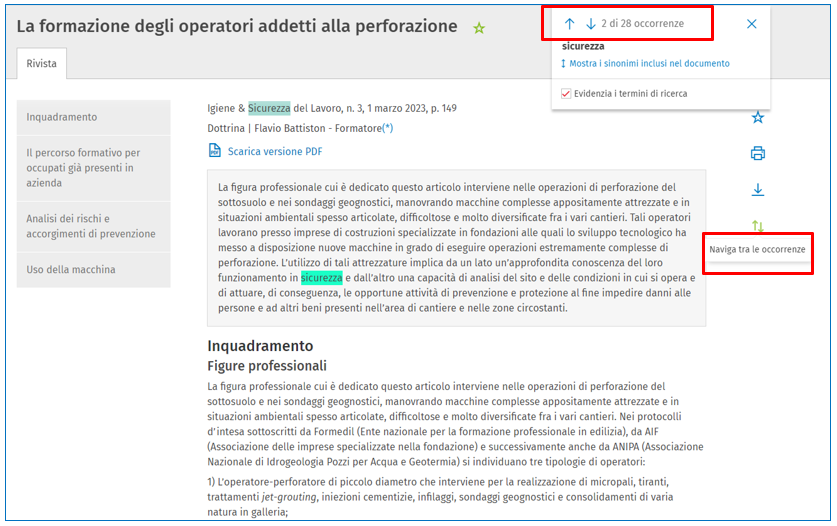Image resolution: width=837 pixels, height=526 pixels.
Task: Open the author footnote (*) link
Action: (x=387, y=128)
